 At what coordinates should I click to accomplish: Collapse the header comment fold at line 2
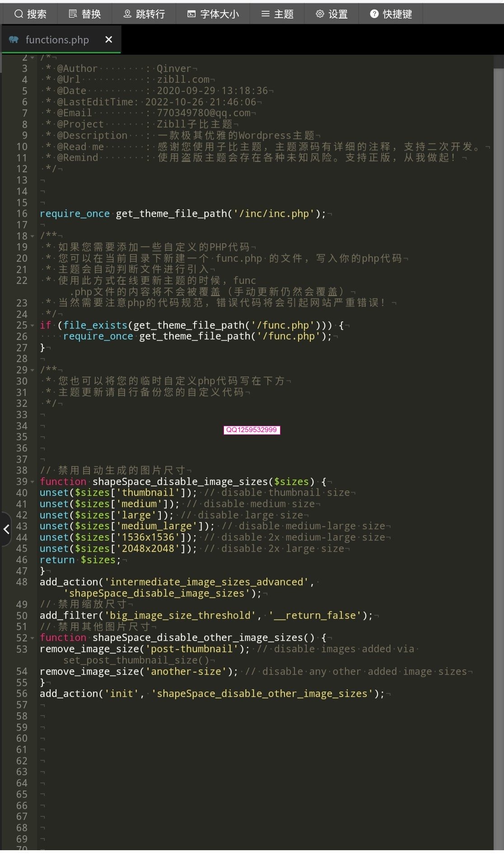pos(32,58)
